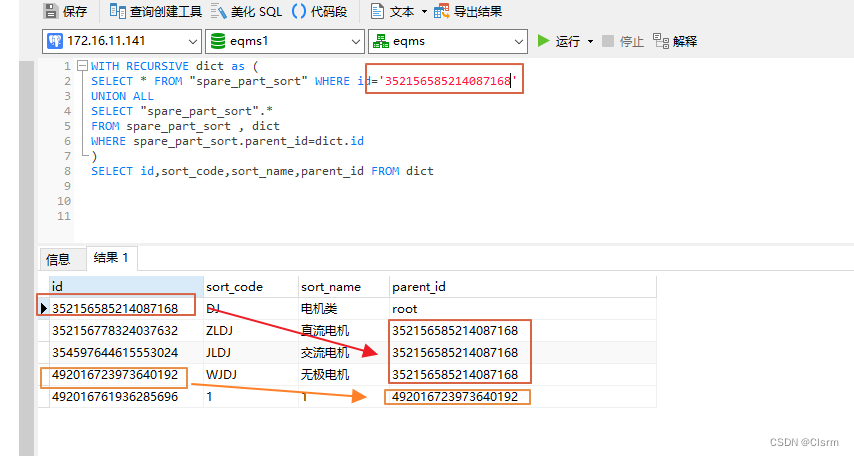This screenshot has height=456, width=854.
Task: Place cursor on SQL line 8 SELECT statement
Action: click(x=262, y=171)
